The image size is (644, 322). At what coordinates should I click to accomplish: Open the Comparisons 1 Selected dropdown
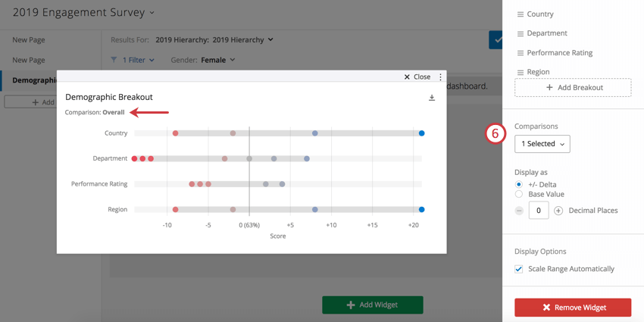(542, 144)
